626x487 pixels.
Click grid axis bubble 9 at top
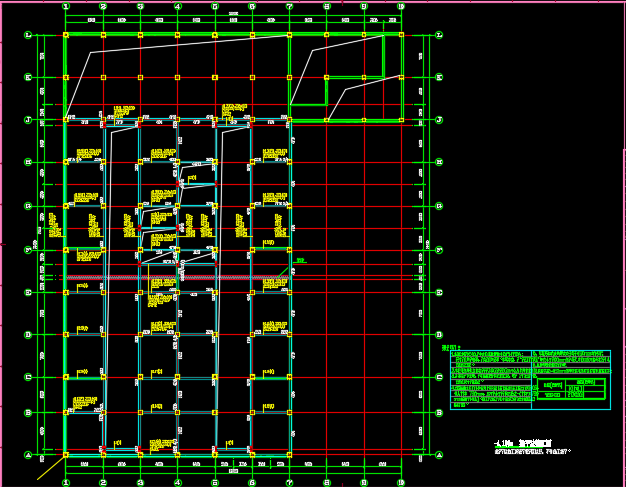pos(364,6)
